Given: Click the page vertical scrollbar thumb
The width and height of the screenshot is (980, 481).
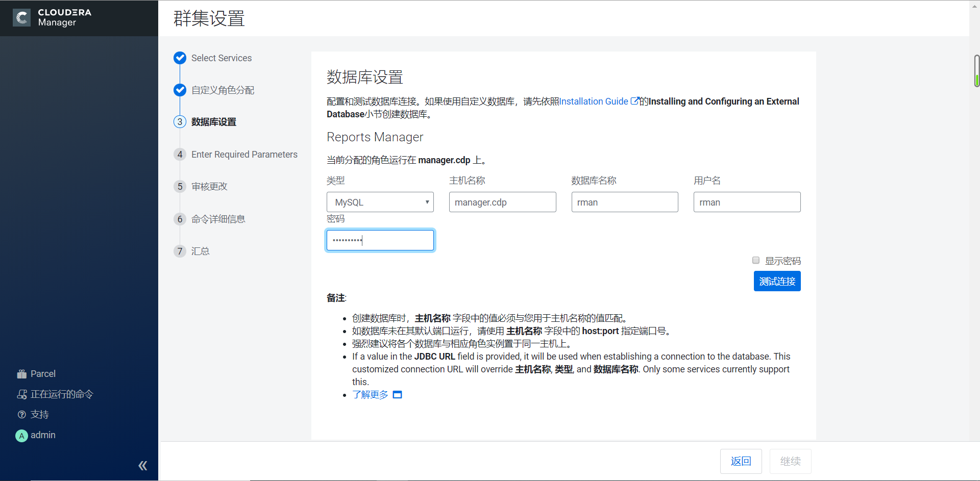Looking at the screenshot, I should [x=976, y=70].
